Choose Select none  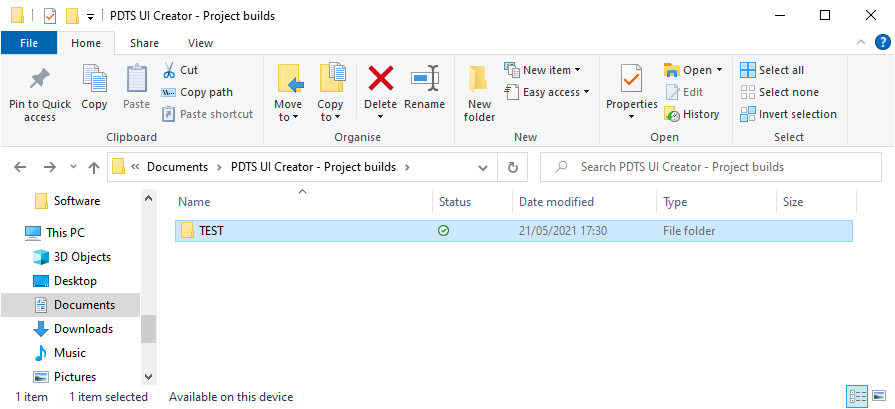[x=780, y=92]
